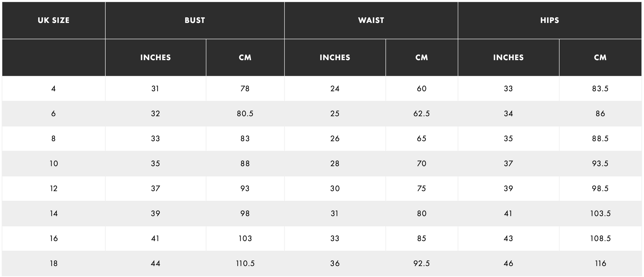Click the CM subheader under WAIST
The height and width of the screenshot is (277, 644).
(x=421, y=58)
